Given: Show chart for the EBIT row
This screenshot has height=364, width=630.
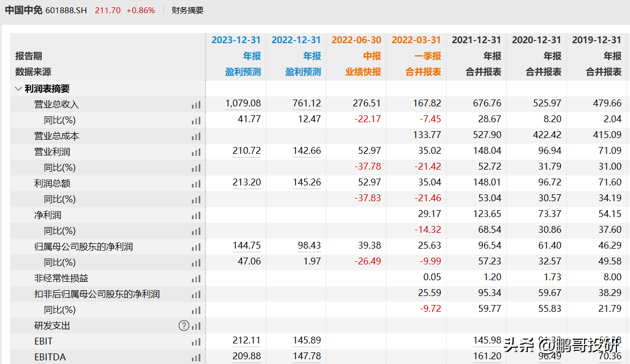Looking at the screenshot, I should pyautogui.click(x=196, y=342).
